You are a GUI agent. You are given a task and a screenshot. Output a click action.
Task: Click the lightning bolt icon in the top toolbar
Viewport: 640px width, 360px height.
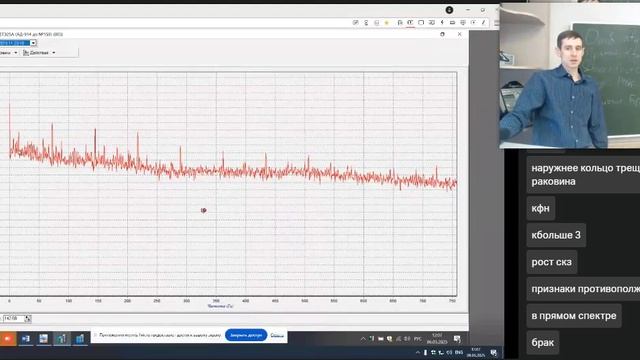[442, 22]
